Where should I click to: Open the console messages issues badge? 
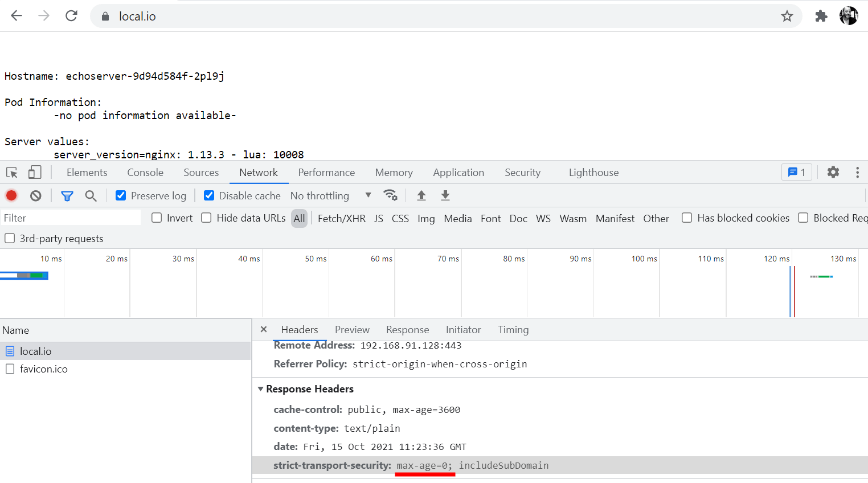[796, 172]
